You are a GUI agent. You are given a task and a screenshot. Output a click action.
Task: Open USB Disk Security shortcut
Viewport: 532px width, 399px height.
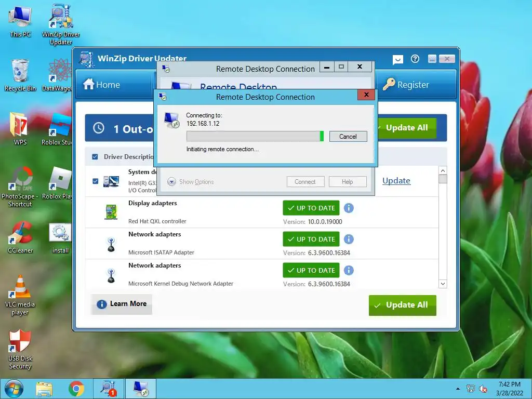(x=20, y=349)
